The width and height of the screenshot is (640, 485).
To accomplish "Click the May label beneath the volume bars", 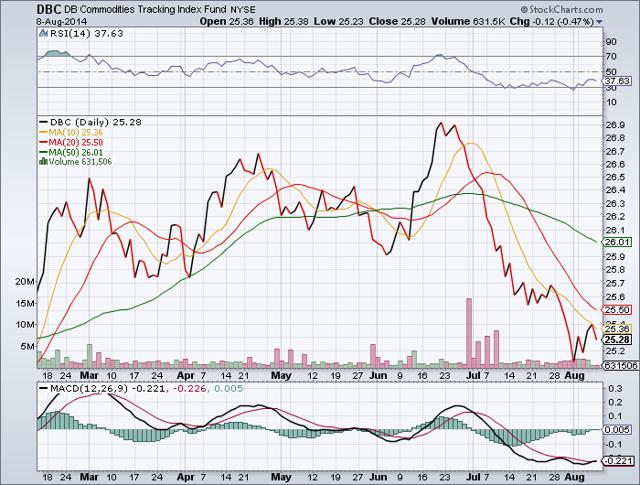I will 281,375.
